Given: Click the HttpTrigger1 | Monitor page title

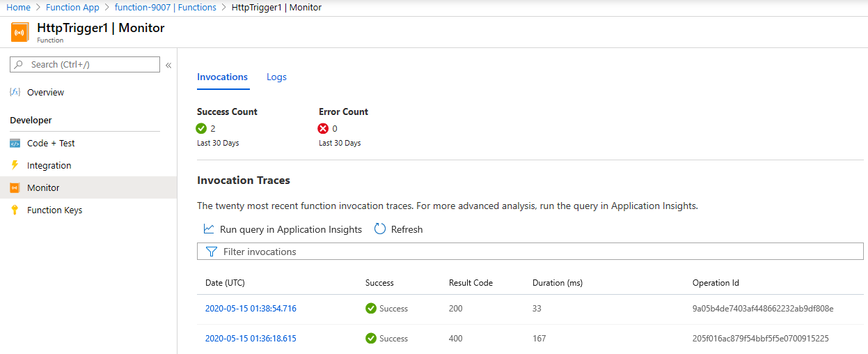Looking at the screenshot, I should (x=101, y=28).
